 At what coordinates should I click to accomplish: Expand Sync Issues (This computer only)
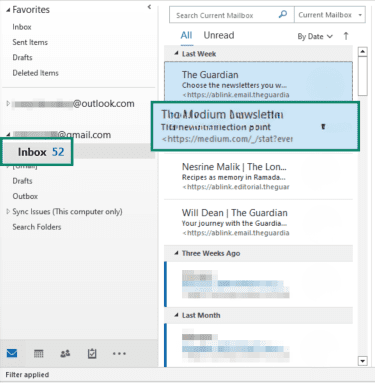click(x=8, y=211)
